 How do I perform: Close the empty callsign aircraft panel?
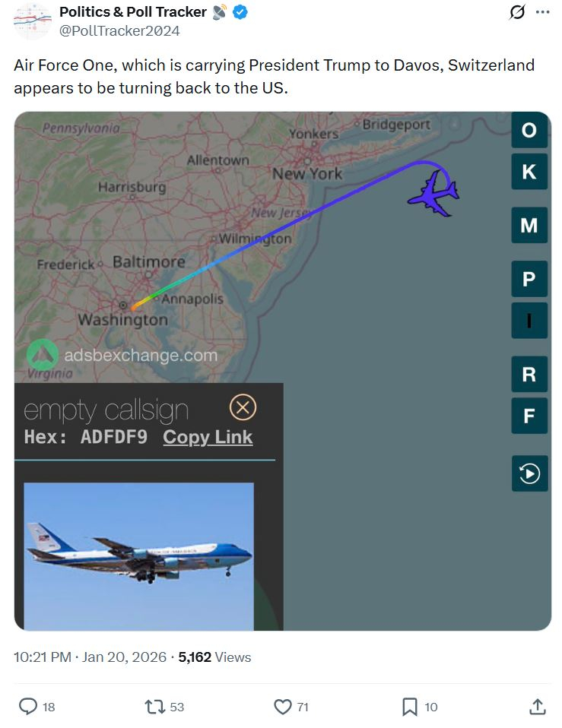(x=243, y=407)
